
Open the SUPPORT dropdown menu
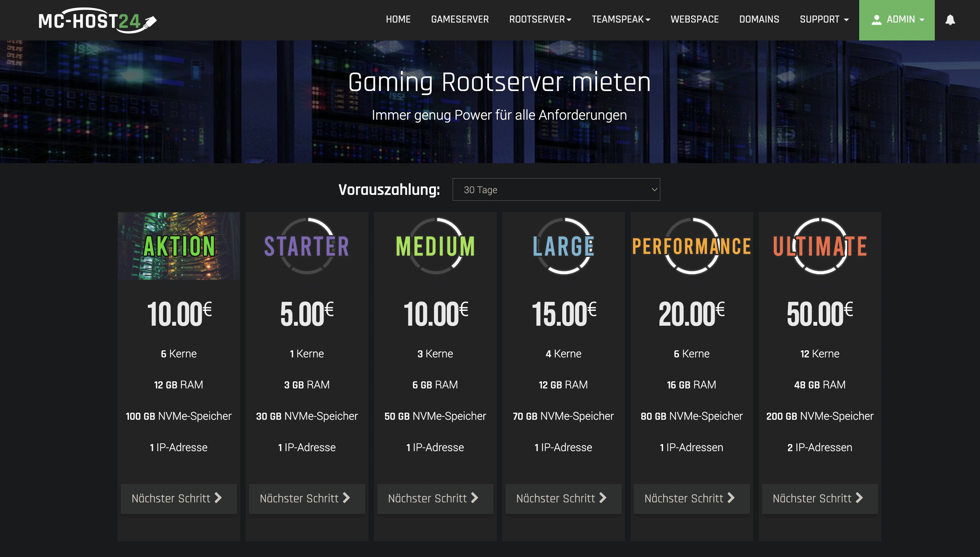(824, 20)
